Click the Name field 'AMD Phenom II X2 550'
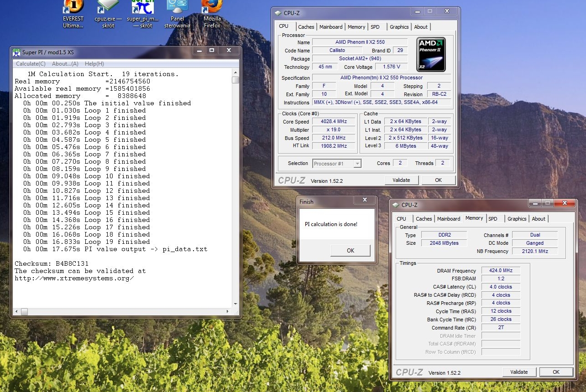Viewport: 586px width, 392px height. coord(360,42)
